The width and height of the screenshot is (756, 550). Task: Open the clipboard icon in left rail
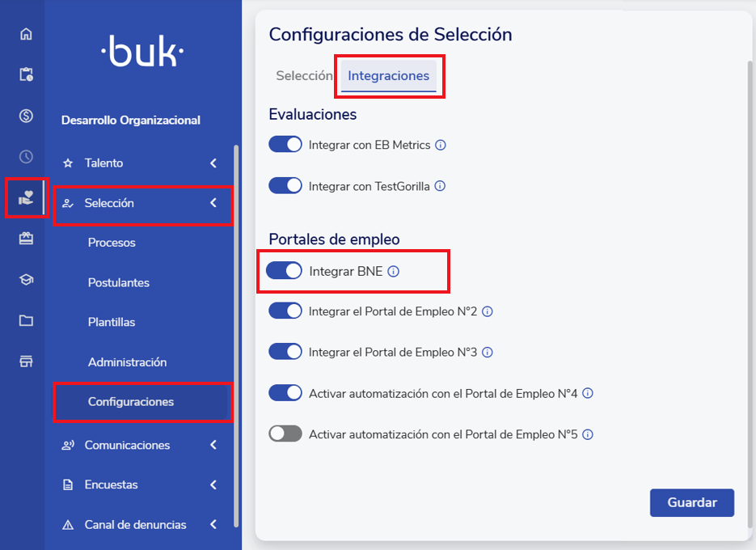(x=26, y=74)
